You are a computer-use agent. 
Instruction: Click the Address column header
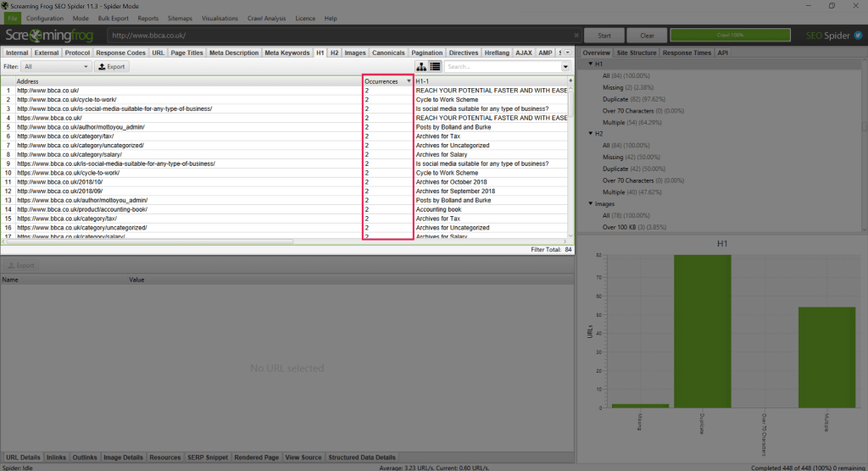click(x=188, y=81)
